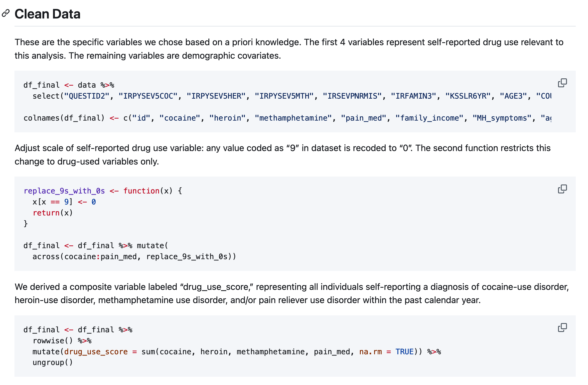Copy the df_final select code block
Screen dimensions: 588x385
tap(562, 83)
